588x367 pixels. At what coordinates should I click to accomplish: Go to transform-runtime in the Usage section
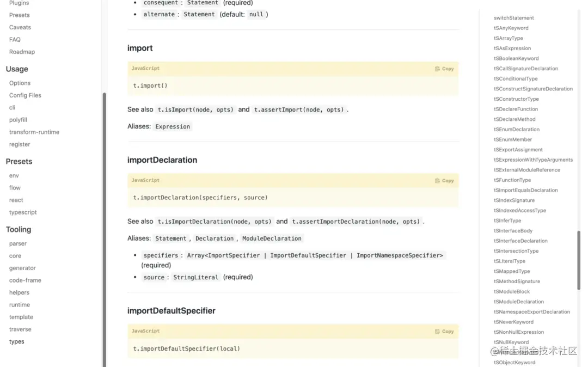click(34, 132)
